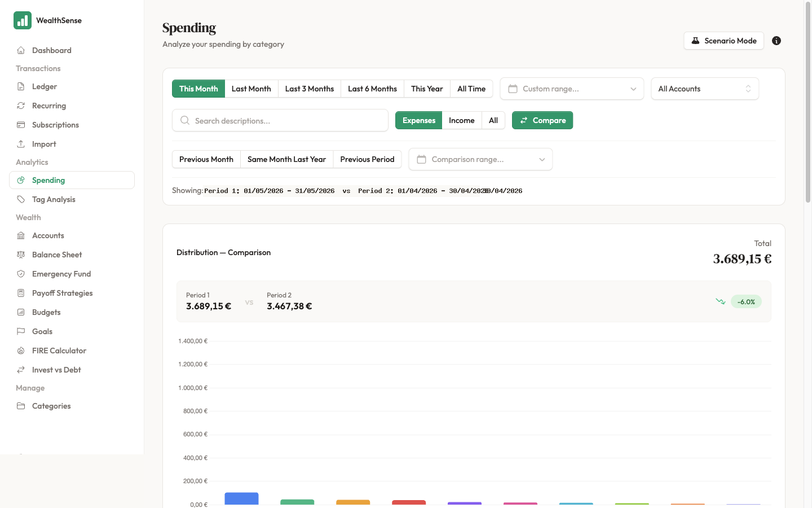812x508 pixels.
Task: Click the Emergency Fund shield icon
Action: (21, 274)
